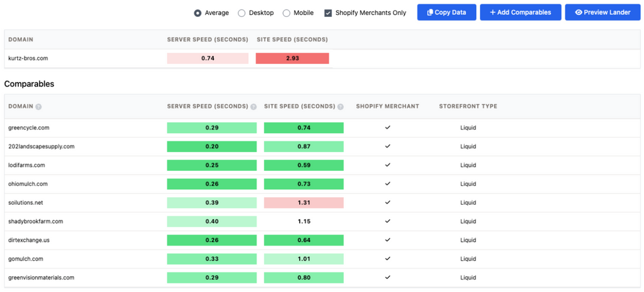Click the greenvisionmaterials.com domain entry

tap(42, 278)
